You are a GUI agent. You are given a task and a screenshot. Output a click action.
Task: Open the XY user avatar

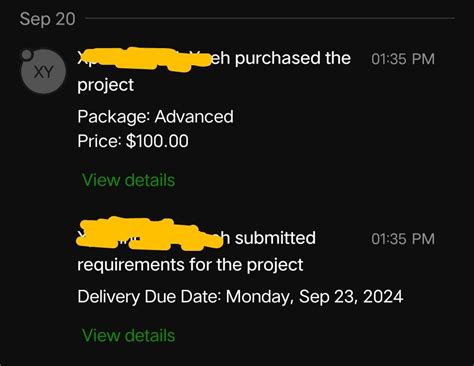tap(43, 71)
